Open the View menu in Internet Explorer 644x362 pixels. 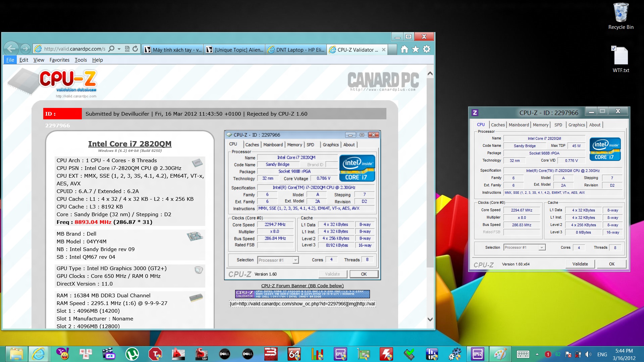(39, 60)
